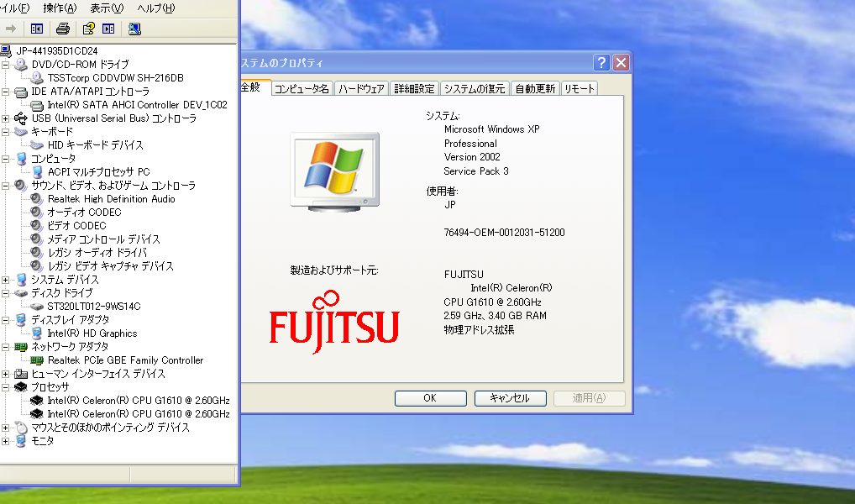Click the キャンセル button
The height and width of the screenshot is (504, 855).
pos(510,398)
